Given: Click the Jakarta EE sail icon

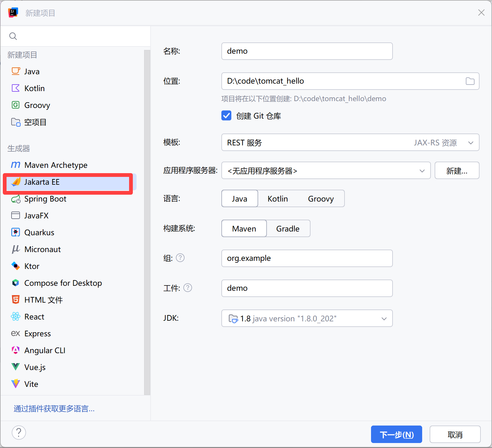Looking at the screenshot, I should (16, 182).
